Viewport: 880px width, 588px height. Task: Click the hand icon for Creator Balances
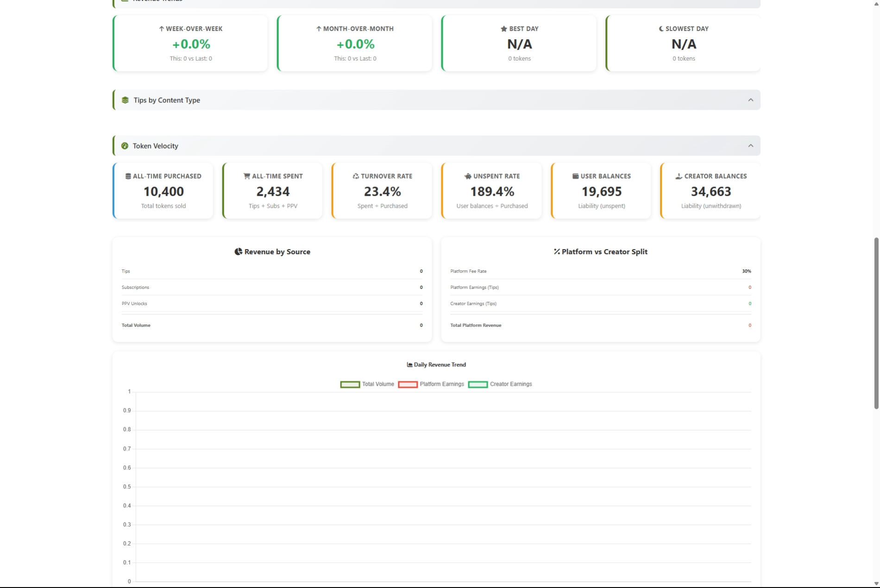pos(679,176)
